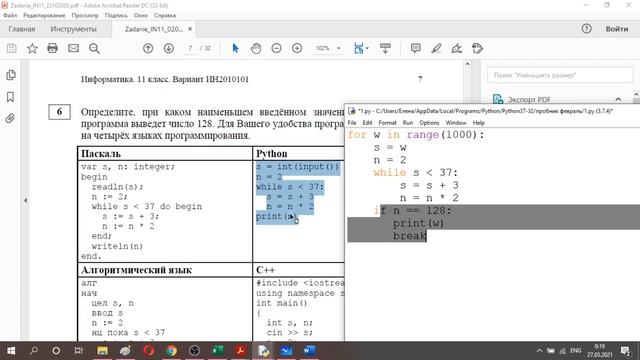Open taskbar search magnifier
The height and width of the screenshot is (360, 640).
(x=34, y=351)
